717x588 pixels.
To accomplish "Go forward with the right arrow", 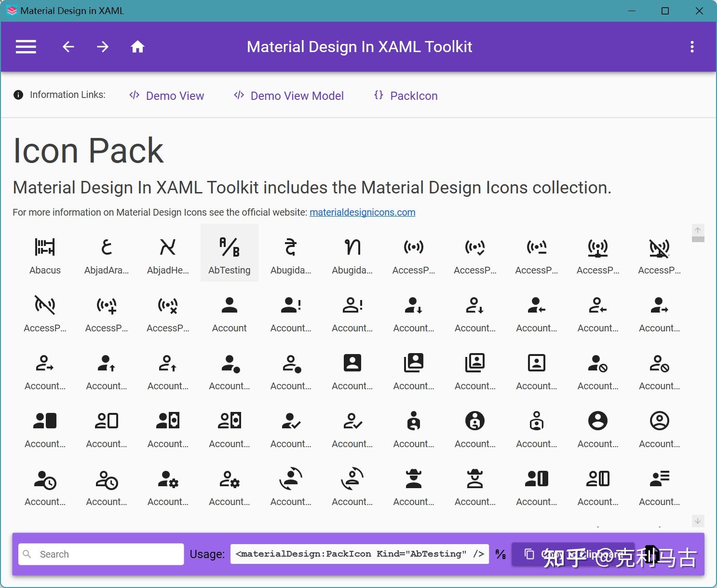I will 103,47.
